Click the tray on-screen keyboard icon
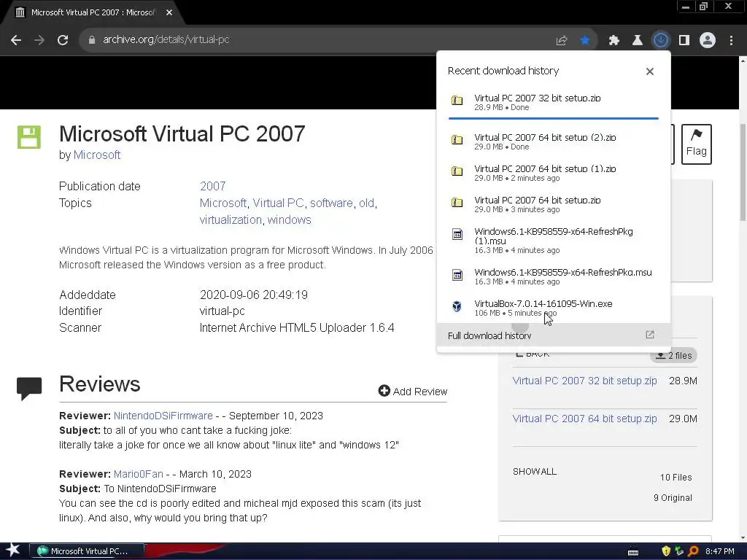Viewport: 747px width, 560px height. [x=633, y=552]
